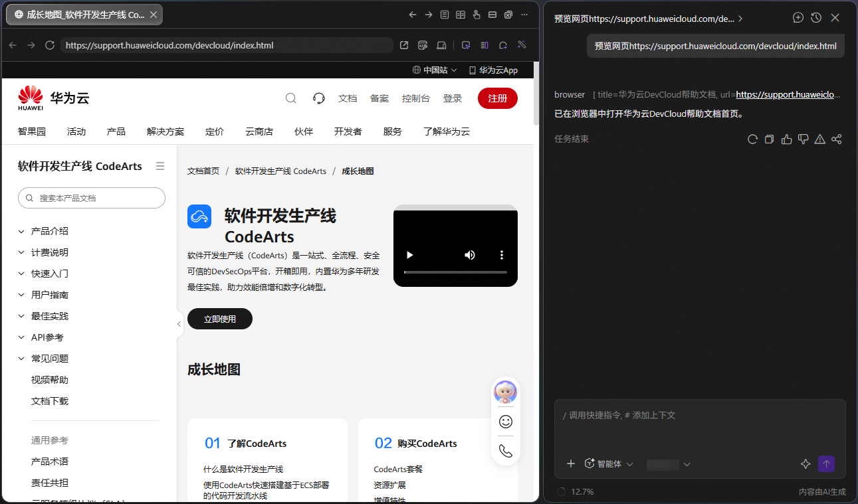Open chat history clock icon
The image size is (858, 504).
[816, 18]
